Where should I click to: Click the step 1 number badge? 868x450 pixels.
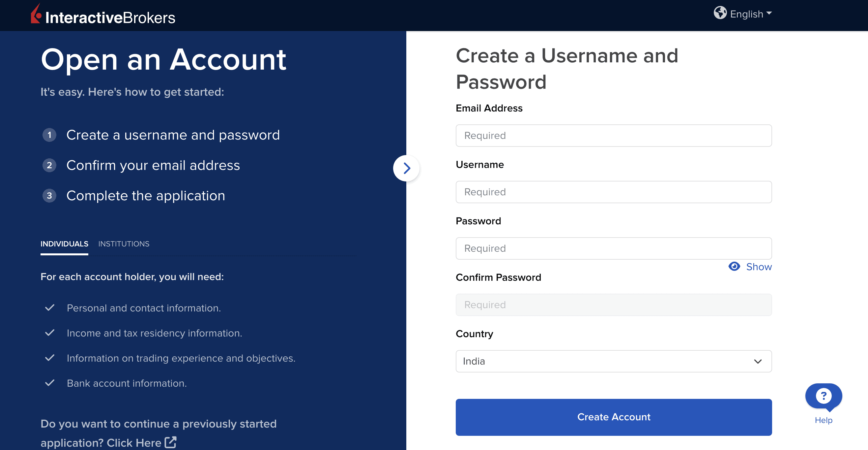[49, 135]
